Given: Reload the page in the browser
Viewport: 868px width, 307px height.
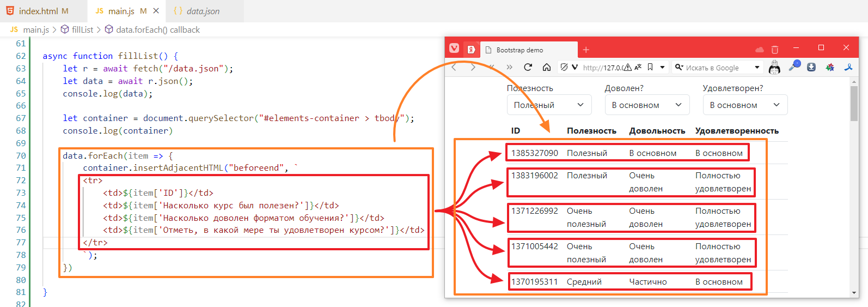Looking at the screenshot, I should (x=528, y=67).
